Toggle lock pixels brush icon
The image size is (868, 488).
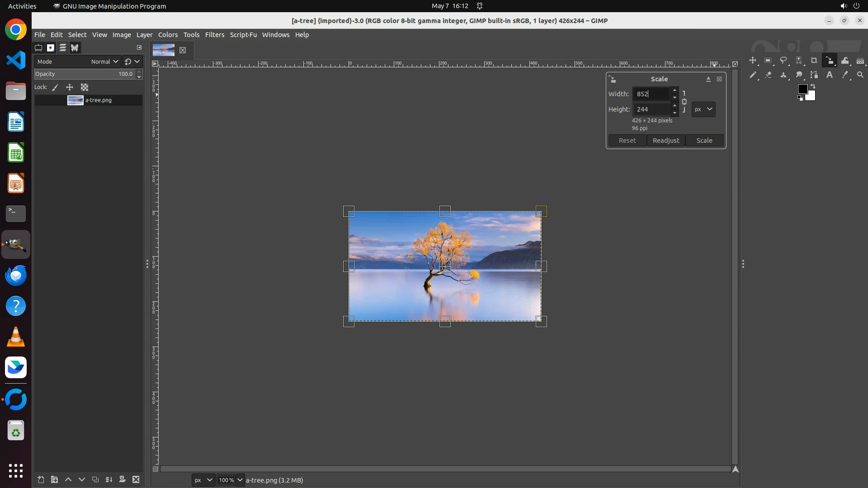(x=55, y=88)
